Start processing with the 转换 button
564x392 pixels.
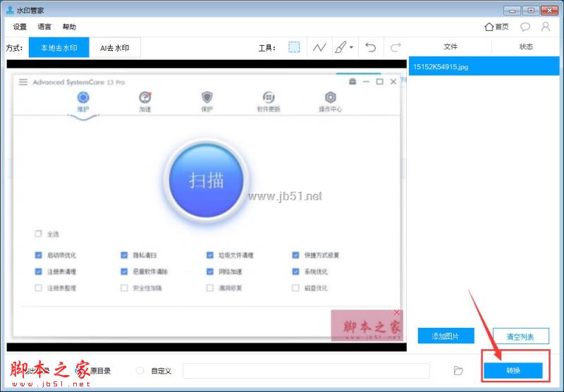point(513,370)
